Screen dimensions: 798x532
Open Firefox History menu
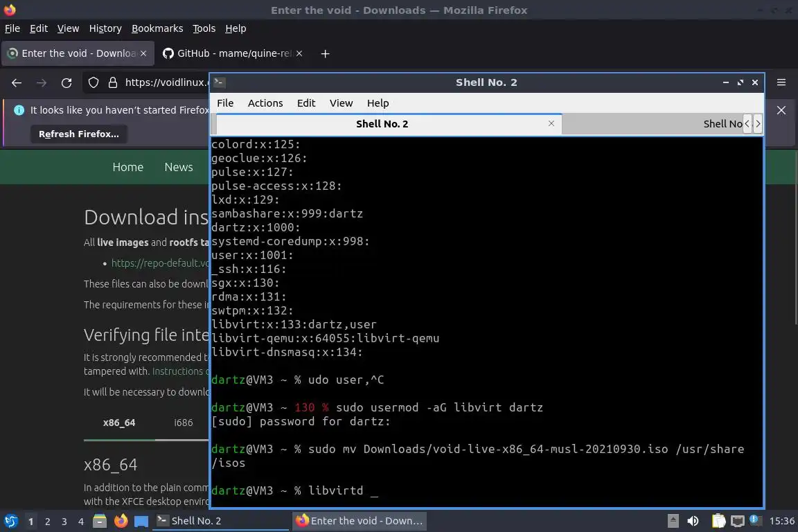click(105, 28)
